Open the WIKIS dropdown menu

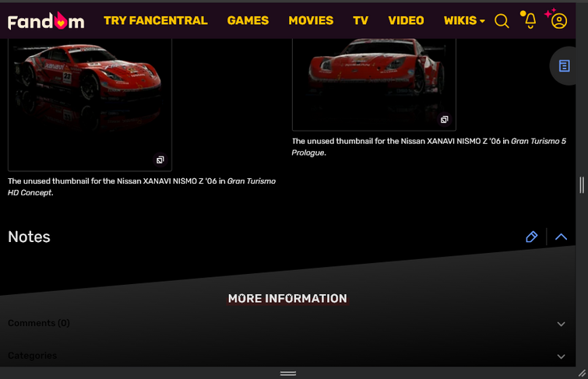click(464, 20)
